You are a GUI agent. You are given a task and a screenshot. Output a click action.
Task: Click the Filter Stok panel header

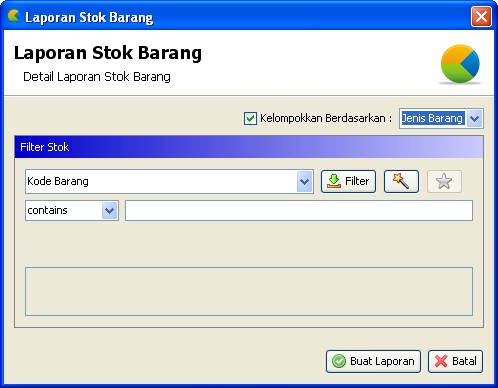pos(249,147)
